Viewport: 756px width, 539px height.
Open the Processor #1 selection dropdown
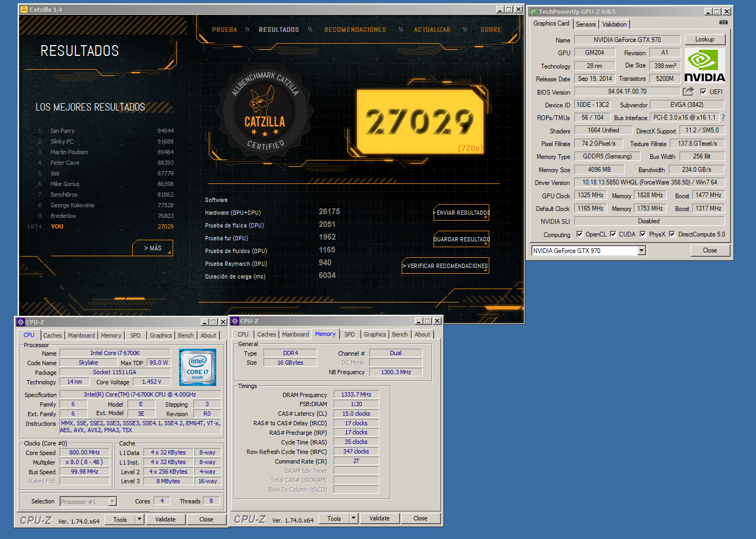(x=112, y=501)
